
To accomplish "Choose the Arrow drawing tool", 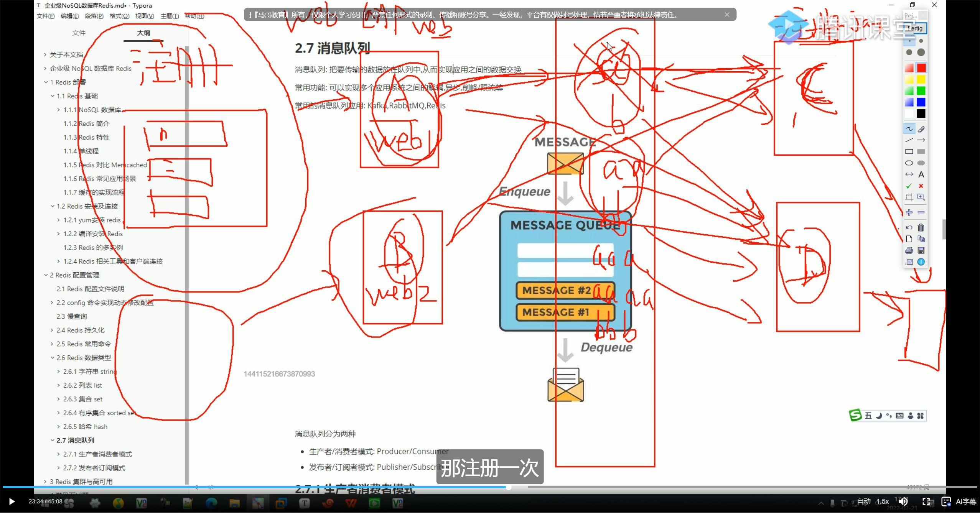I will coord(921,140).
